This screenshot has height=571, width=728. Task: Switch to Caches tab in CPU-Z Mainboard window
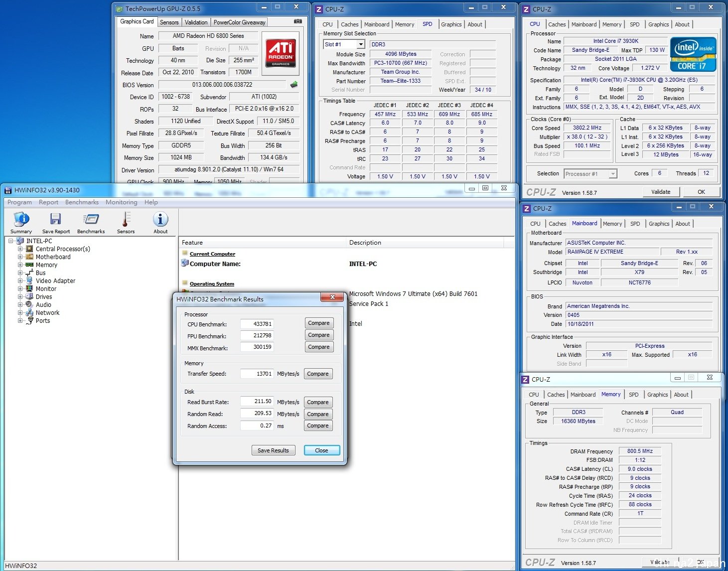557,224
